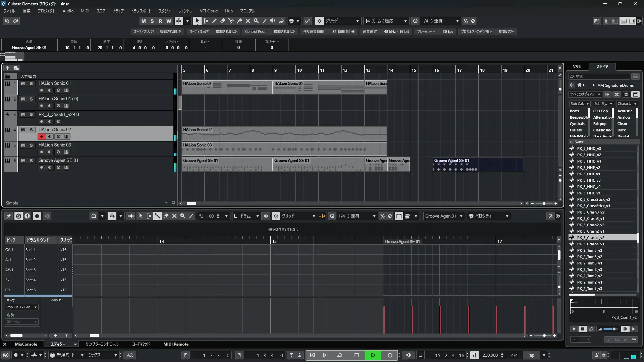This screenshot has width=644, height=362.
Task: Open the MixConsole tab in the lower zone
Action: click(26, 344)
